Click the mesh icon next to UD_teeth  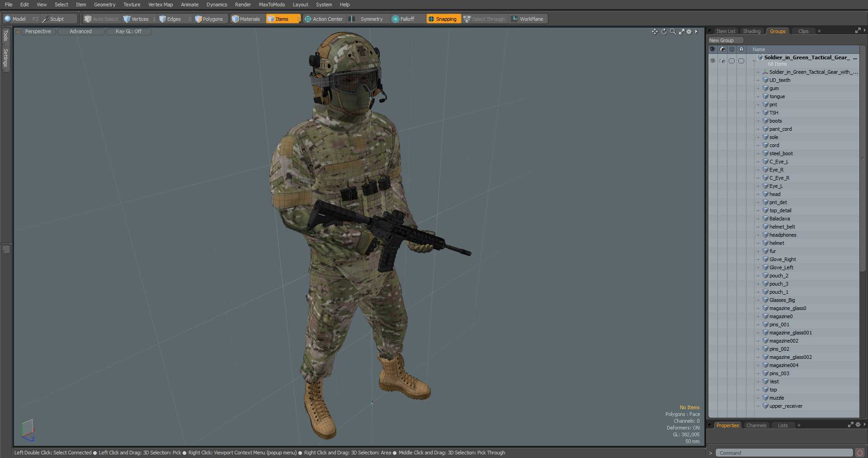(x=765, y=80)
